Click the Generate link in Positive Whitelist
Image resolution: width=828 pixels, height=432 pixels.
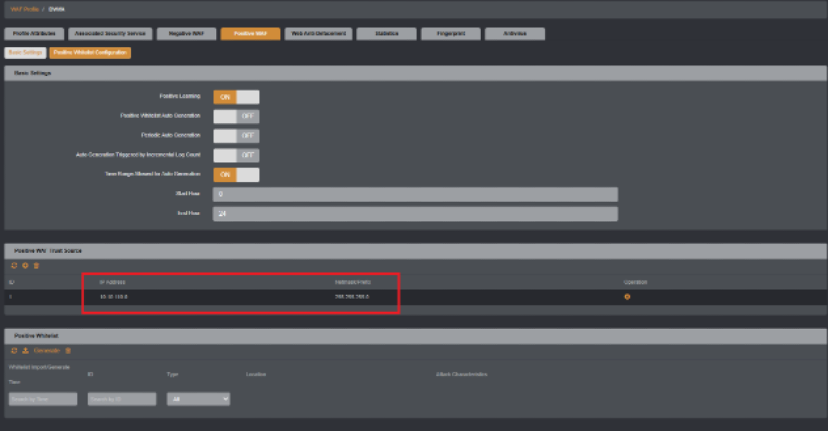coord(47,351)
